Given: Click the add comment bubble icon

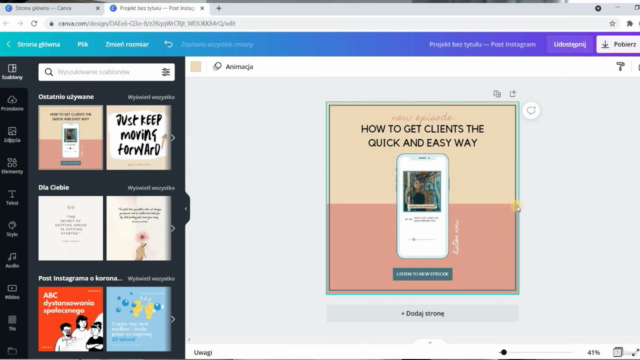Looking at the screenshot, I should (x=531, y=111).
